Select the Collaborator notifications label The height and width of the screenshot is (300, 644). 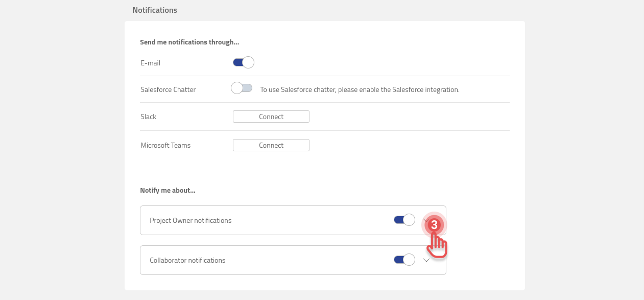click(187, 260)
